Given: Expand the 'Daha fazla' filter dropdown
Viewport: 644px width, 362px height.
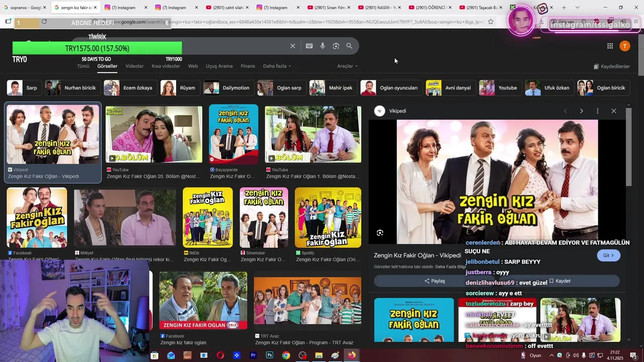Looking at the screenshot, I should (277, 66).
